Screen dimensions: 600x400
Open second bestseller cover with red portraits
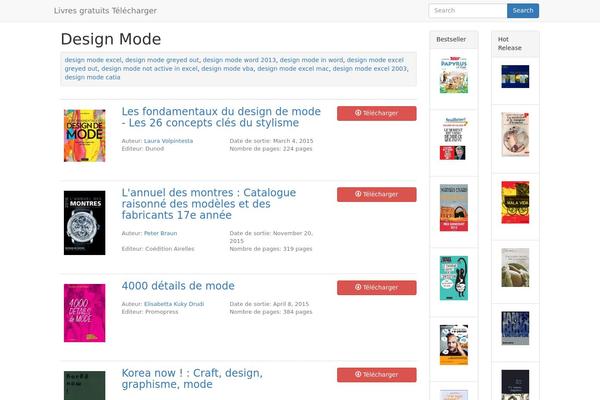[x=453, y=138]
